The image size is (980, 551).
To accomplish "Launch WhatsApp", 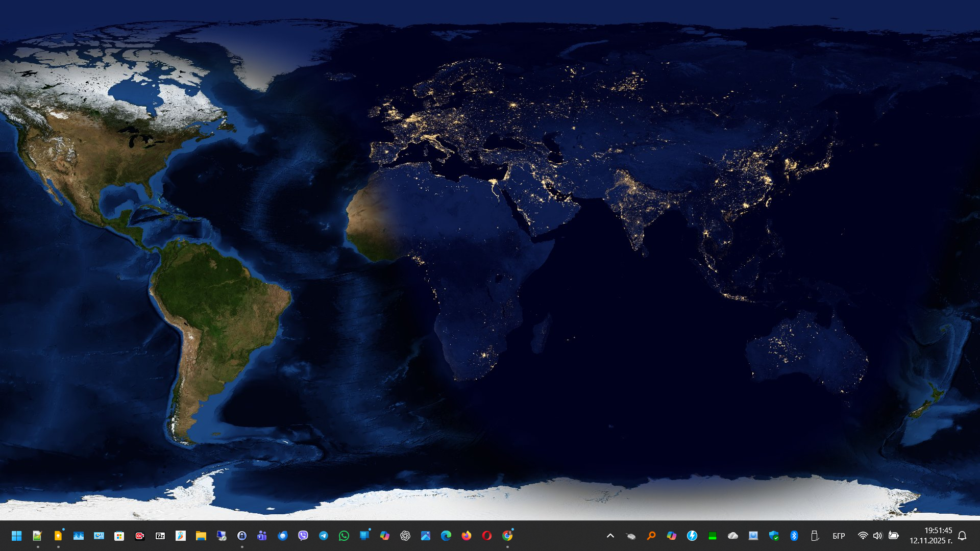I will pos(344,536).
